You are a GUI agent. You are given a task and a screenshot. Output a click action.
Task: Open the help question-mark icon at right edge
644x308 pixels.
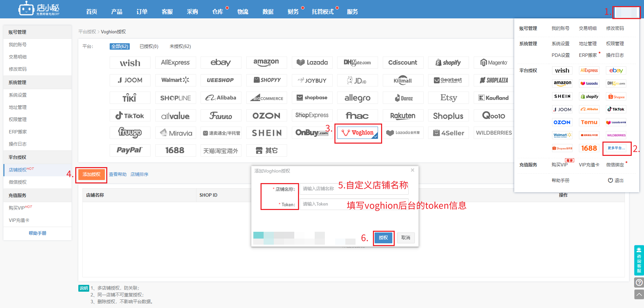639,282
